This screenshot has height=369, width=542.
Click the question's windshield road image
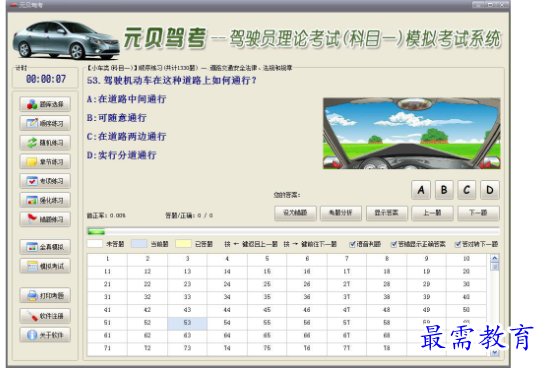click(412, 133)
